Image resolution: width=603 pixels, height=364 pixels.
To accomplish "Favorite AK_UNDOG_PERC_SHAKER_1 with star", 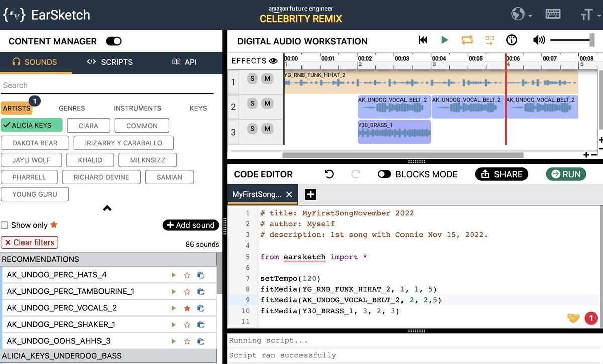I will pyautogui.click(x=187, y=325).
